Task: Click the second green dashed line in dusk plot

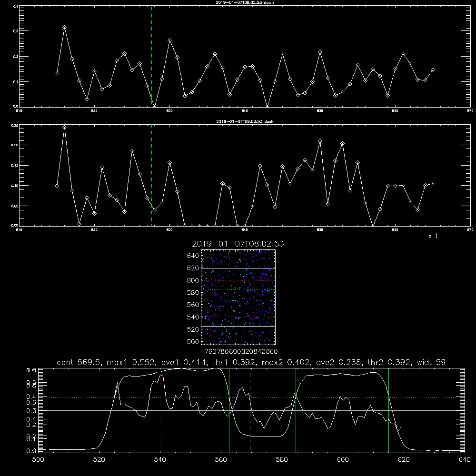Action: (263, 175)
